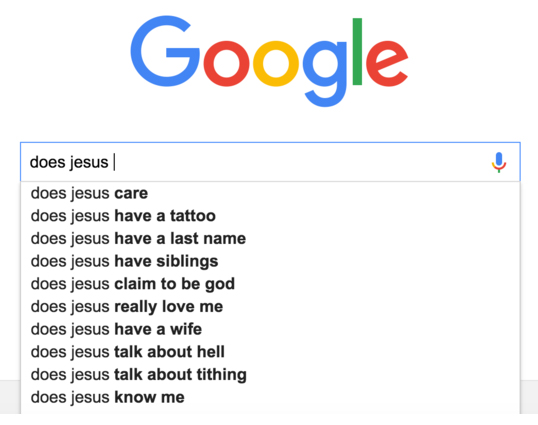Select "does jesus have siblings" suggestion
The width and height of the screenshot is (538, 425).
coord(270,261)
